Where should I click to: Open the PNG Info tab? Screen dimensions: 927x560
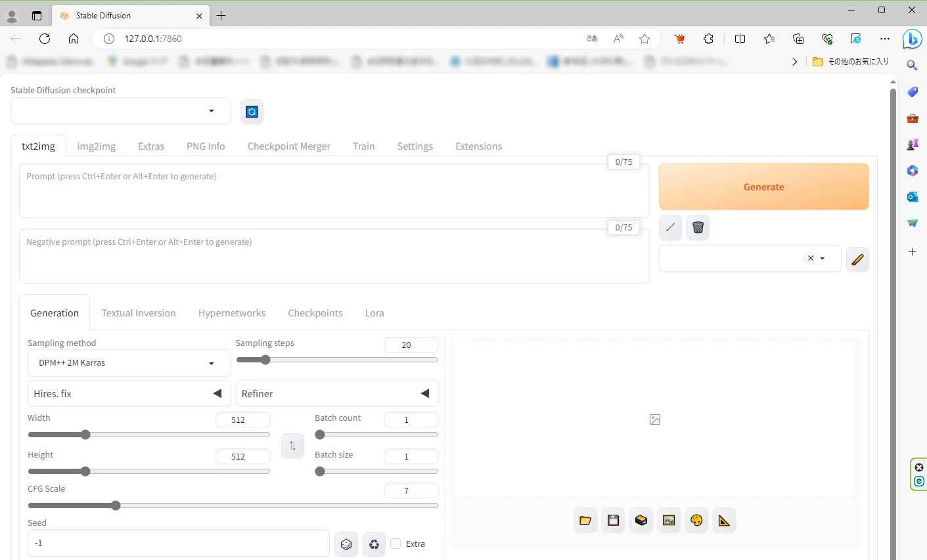[x=206, y=146]
